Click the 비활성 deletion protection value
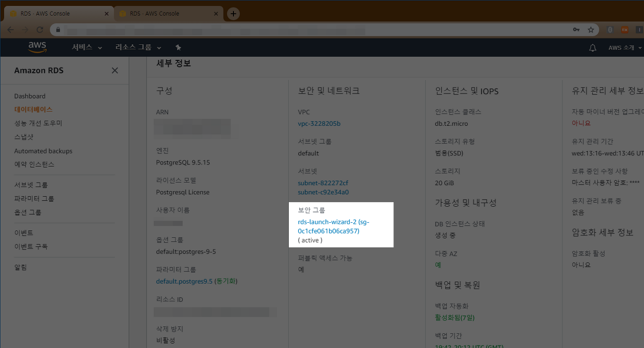Viewport: 644px width, 348px height. 166,340
